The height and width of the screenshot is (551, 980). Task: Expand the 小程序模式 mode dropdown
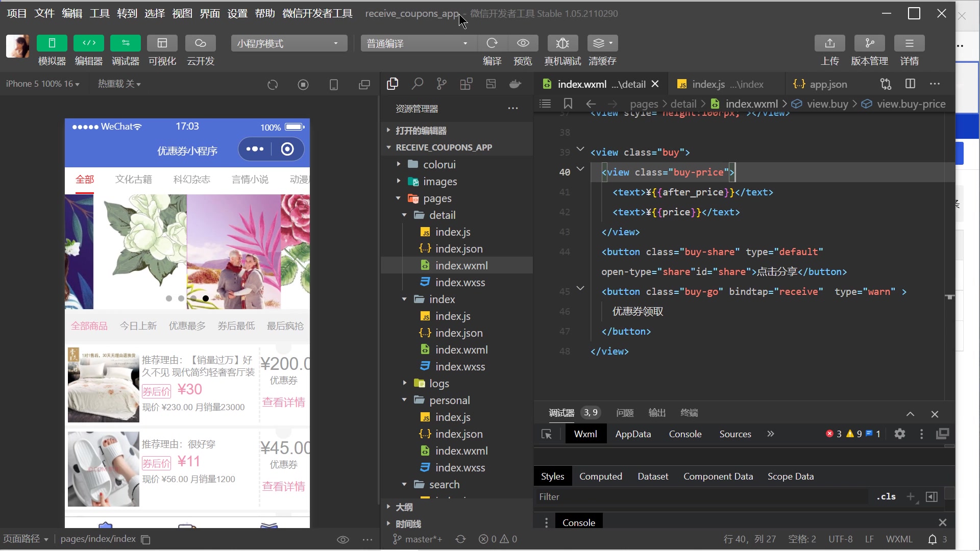tap(336, 43)
